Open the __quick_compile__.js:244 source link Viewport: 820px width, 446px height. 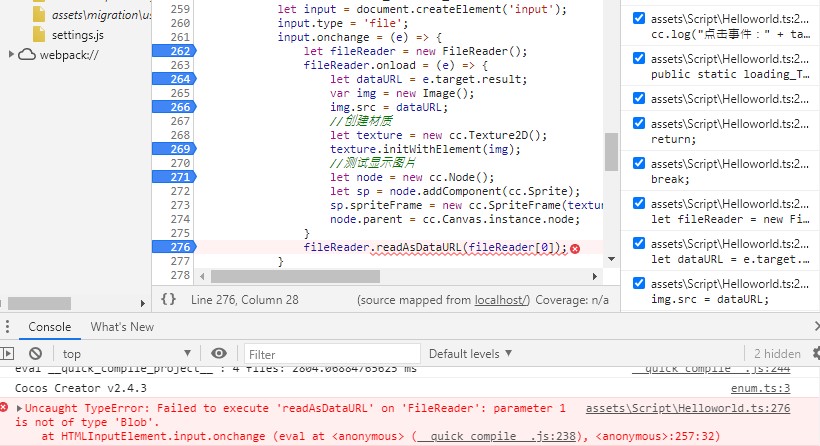(x=711, y=369)
